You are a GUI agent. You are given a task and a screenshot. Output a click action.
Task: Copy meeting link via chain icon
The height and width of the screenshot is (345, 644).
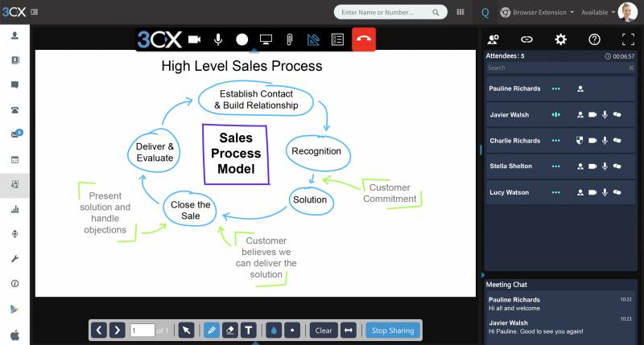click(x=526, y=39)
